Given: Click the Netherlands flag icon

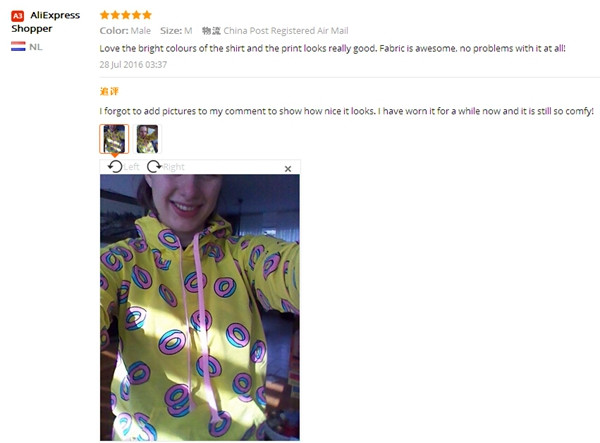Looking at the screenshot, I should pos(18,47).
